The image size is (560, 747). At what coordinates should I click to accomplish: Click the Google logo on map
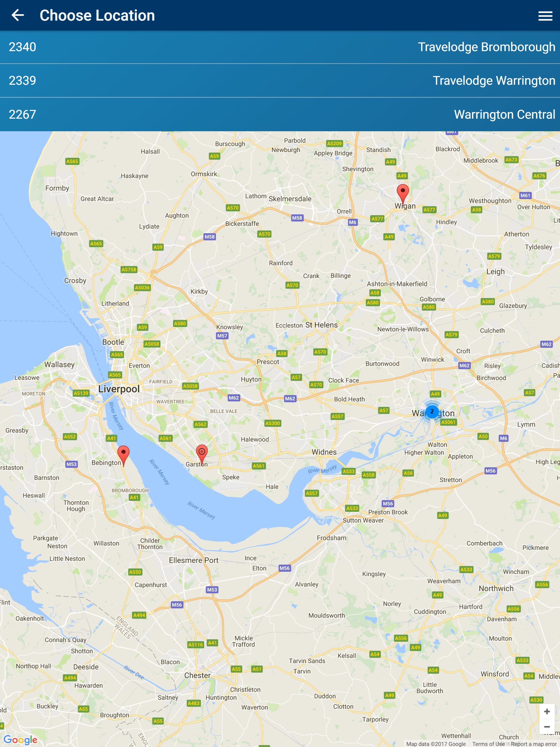(21, 740)
